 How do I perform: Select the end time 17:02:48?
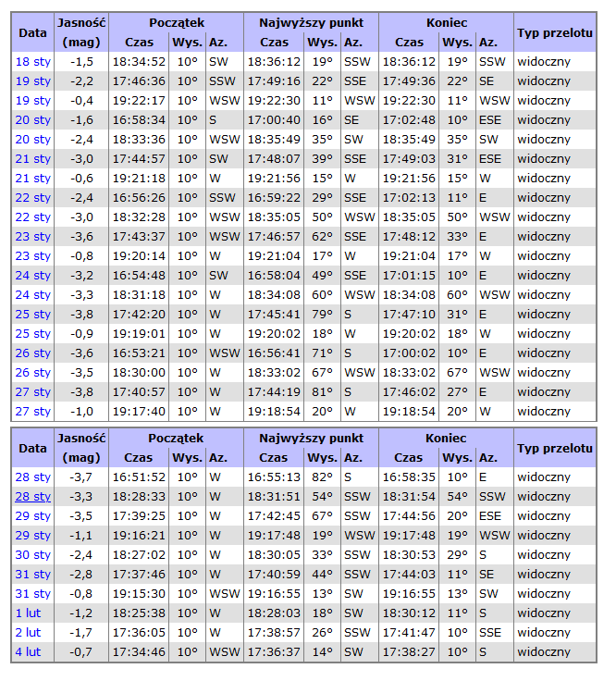pyautogui.click(x=409, y=120)
